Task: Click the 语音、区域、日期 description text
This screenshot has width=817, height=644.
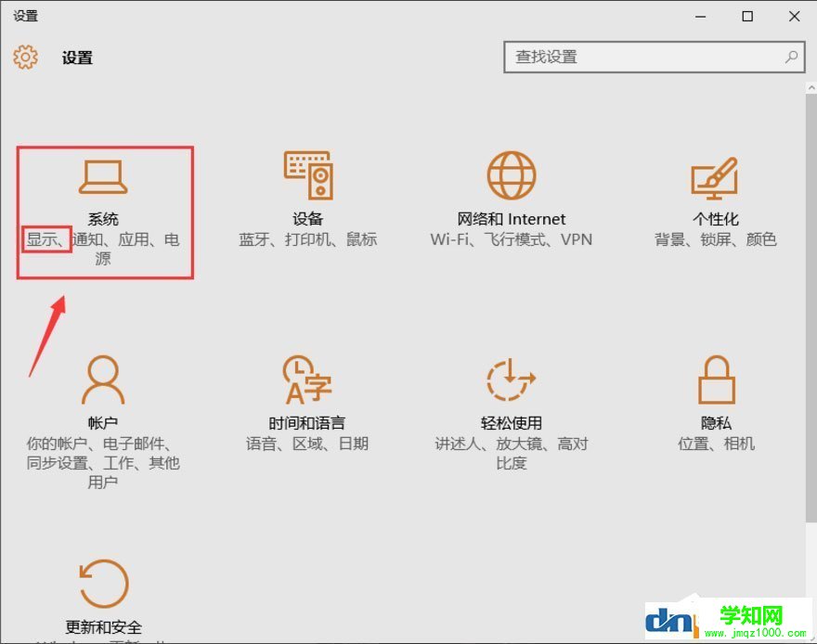Action: tap(307, 444)
